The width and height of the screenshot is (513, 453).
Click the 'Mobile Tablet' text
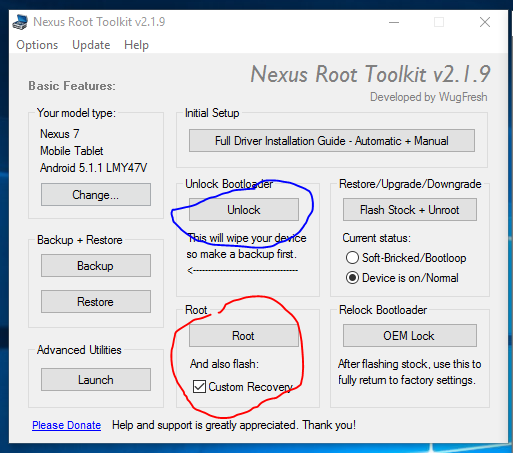[x=72, y=151]
